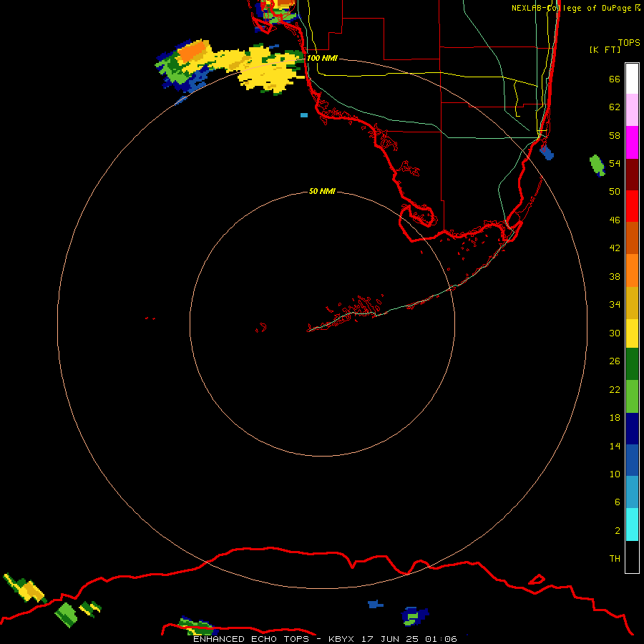Click the legend value "54"
This screenshot has width=644, height=644.
click(615, 163)
